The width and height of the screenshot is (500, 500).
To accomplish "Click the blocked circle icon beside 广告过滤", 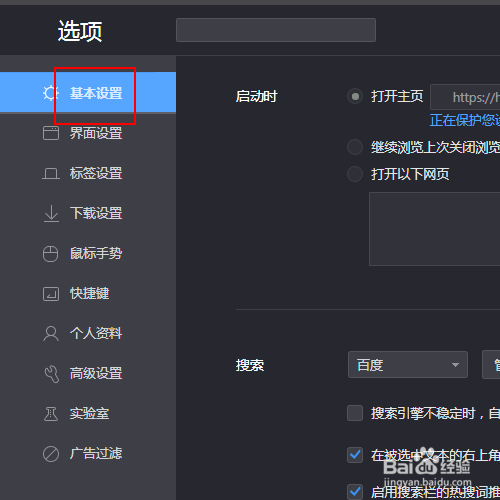I will click(51, 454).
